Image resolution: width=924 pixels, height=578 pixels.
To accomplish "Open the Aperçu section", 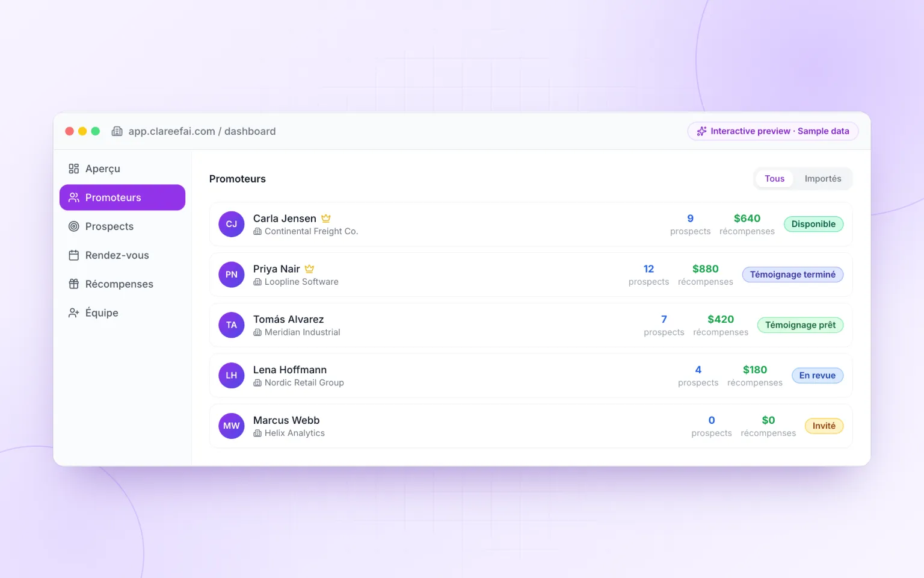I will coord(122,169).
